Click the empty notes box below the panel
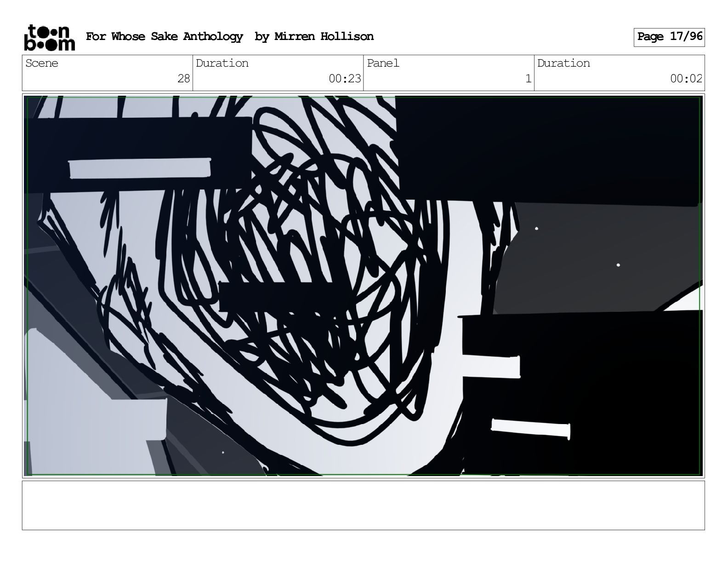This screenshot has height=563, width=728. 363,505
